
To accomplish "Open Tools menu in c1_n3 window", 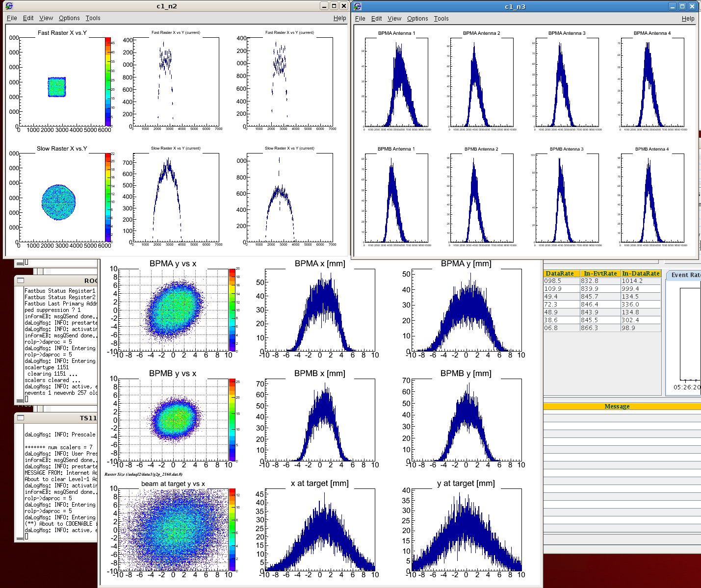I will tap(441, 19).
